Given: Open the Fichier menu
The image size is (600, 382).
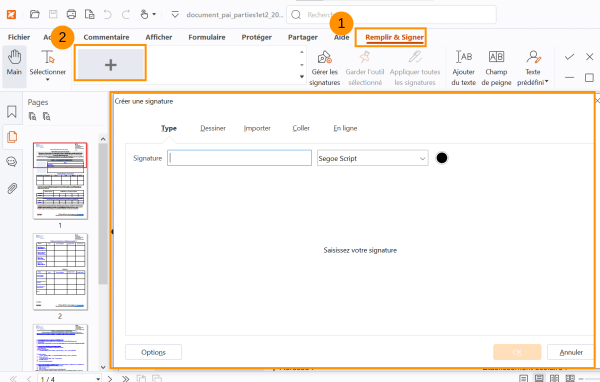Looking at the screenshot, I should (19, 37).
